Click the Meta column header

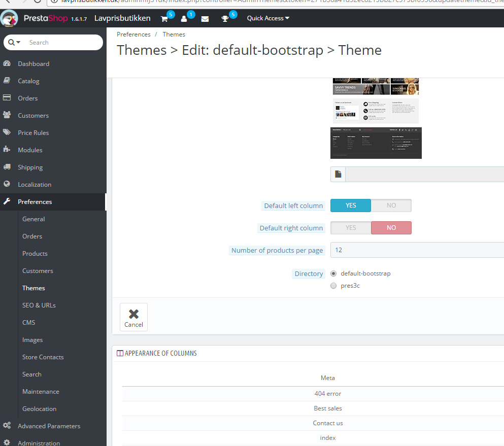[x=327, y=378]
